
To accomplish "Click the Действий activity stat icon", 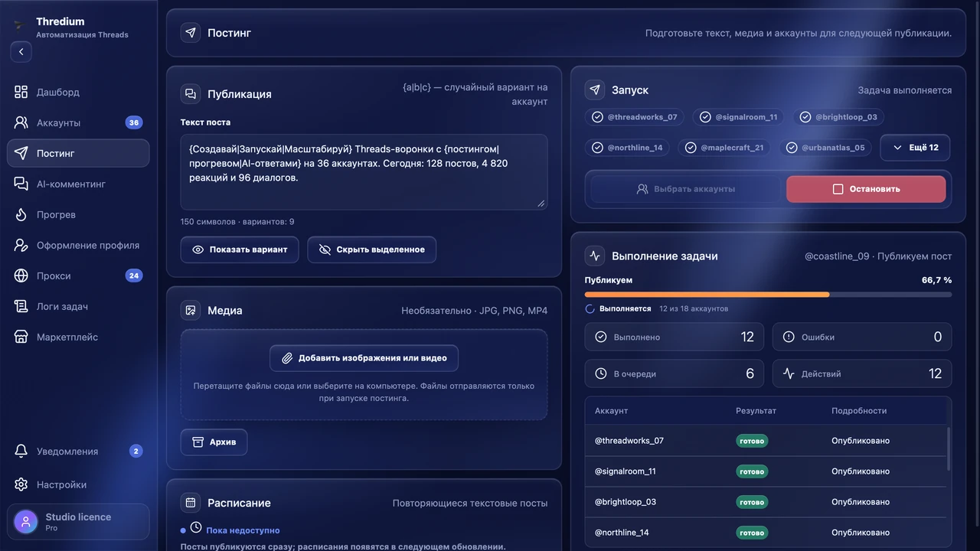I will pyautogui.click(x=789, y=374).
